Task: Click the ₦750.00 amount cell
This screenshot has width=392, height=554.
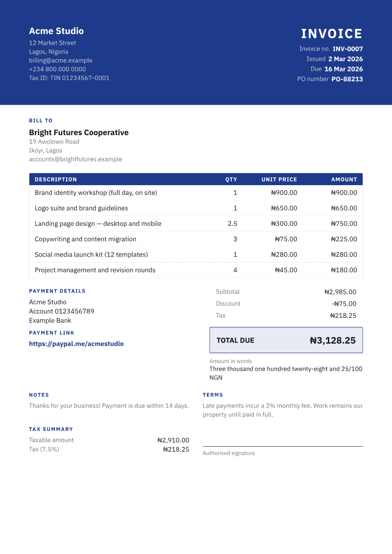Action: (x=344, y=224)
